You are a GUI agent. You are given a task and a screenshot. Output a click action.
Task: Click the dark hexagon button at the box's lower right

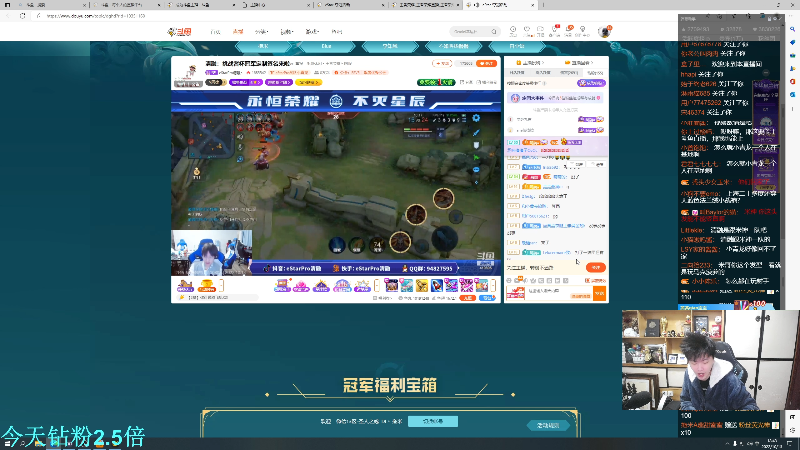pos(548,425)
